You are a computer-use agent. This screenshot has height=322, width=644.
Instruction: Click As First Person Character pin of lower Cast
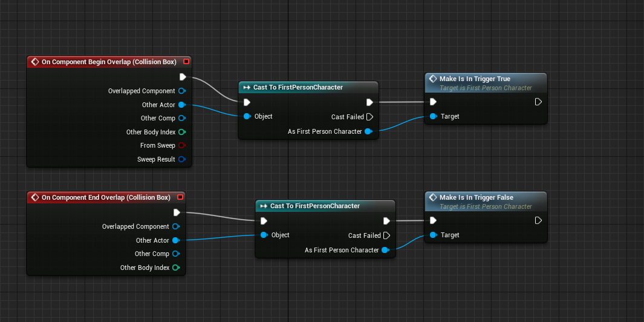pos(385,250)
